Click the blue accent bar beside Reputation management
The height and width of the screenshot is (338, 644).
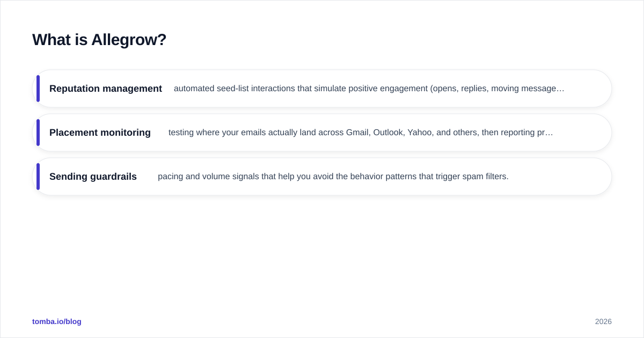coord(38,89)
